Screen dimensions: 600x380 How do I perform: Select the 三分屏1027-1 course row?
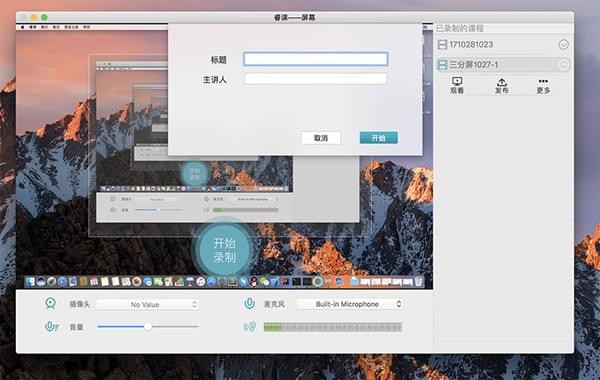click(503, 65)
